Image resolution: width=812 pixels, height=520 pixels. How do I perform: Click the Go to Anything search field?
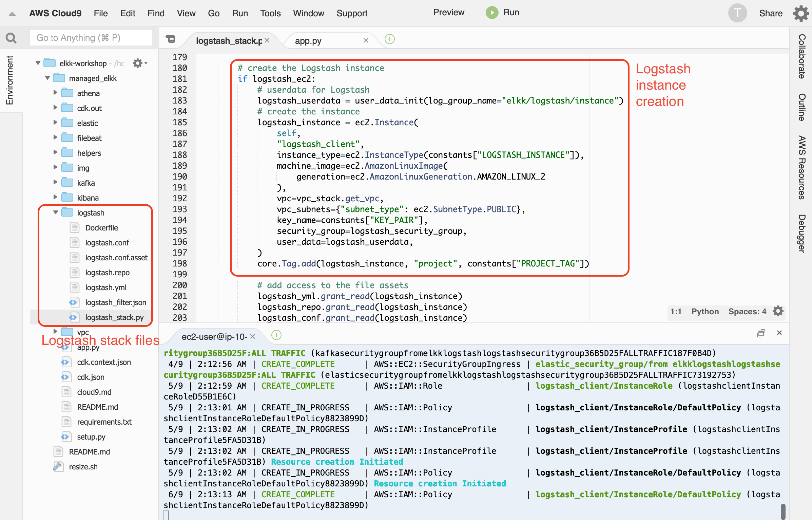[x=91, y=38]
